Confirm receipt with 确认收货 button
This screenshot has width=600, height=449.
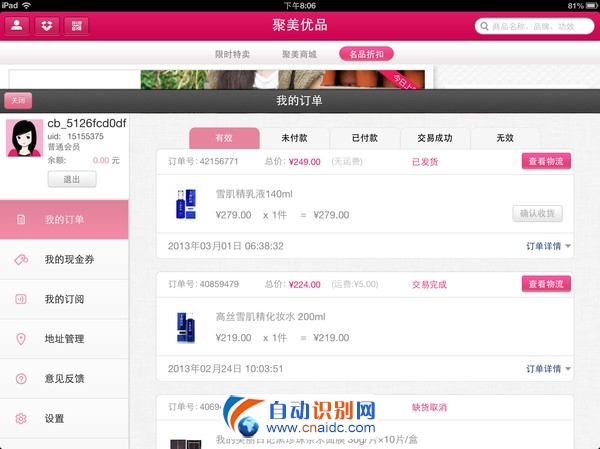coord(537,214)
